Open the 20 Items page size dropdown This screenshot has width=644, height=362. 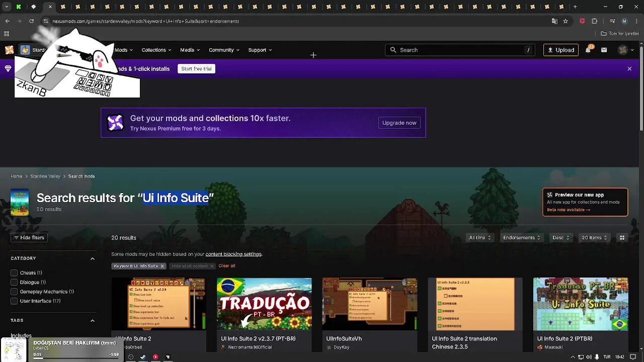click(x=594, y=238)
